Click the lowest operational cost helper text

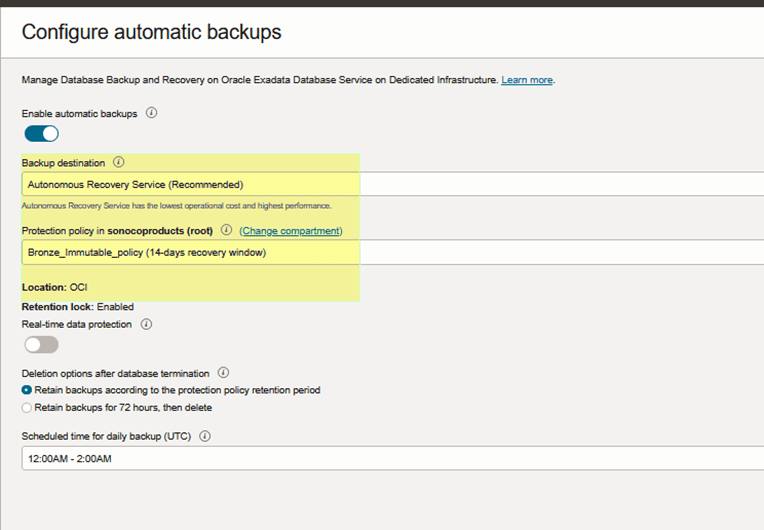[177, 205]
